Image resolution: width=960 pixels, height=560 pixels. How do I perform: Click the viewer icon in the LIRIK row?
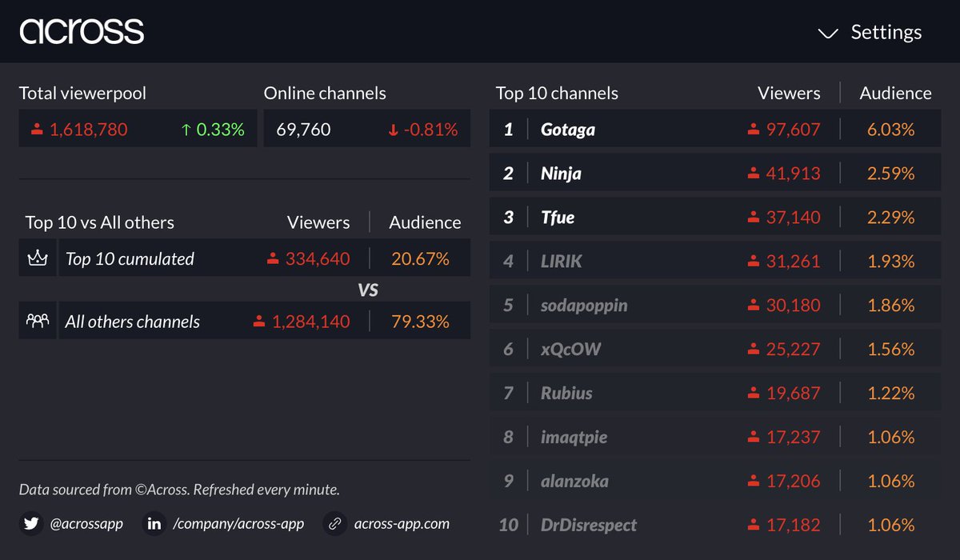tap(752, 261)
